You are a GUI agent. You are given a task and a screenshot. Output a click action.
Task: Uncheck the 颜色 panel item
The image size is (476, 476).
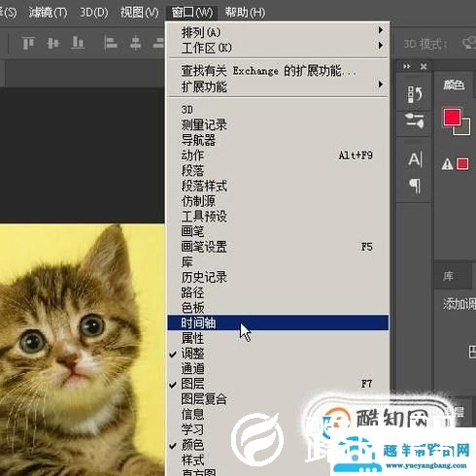pos(278,445)
